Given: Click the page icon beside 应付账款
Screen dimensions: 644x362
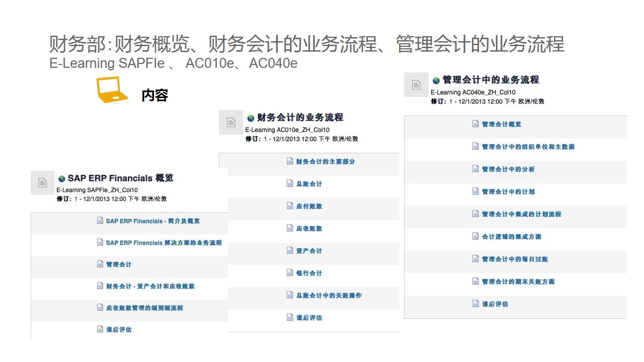Looking at the screenshot, I should [x=290, y=206].
